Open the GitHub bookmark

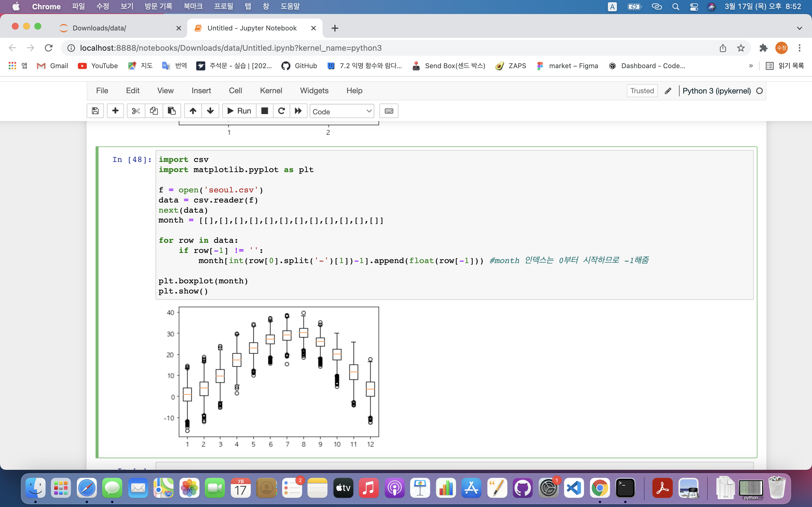pos(299,66)
